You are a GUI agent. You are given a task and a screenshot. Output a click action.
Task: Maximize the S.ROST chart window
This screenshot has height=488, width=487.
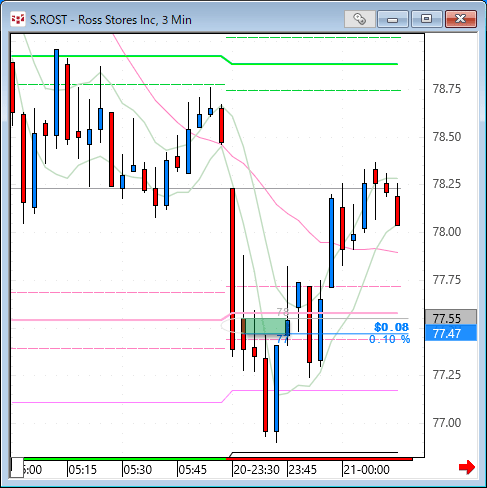[x=426, y=19]
